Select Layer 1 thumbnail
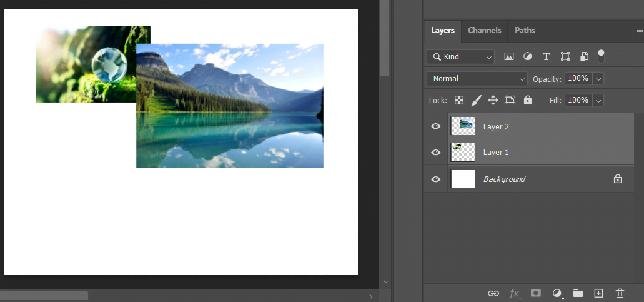Viewport: 644px width, 302px height. (463, 152)
